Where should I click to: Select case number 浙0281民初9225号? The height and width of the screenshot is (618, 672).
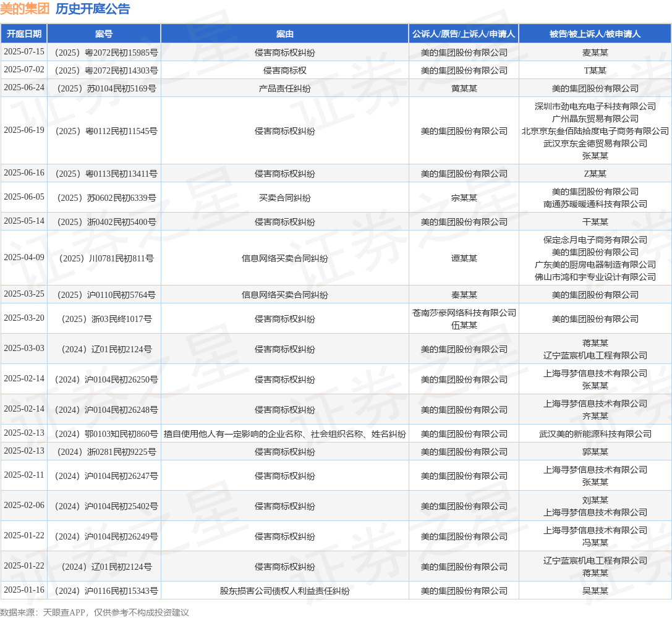[106, 452]
